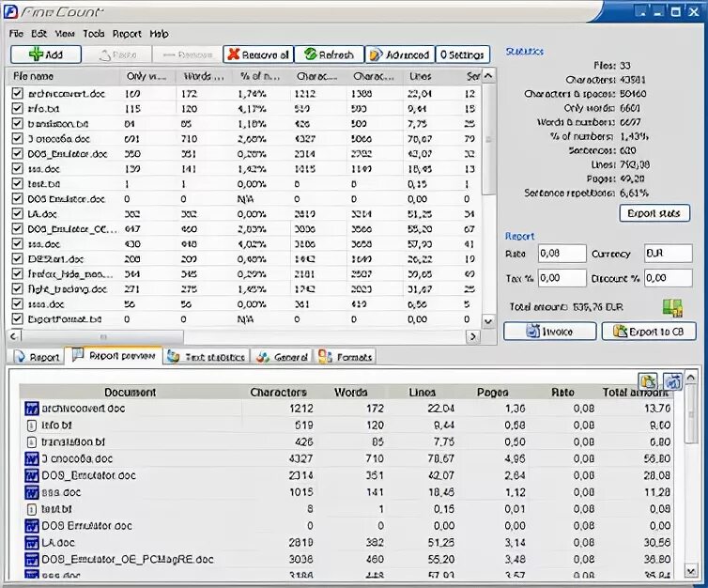Click the Tax % input field
This screenshot has height=588, width=708.
coord(562,278)
